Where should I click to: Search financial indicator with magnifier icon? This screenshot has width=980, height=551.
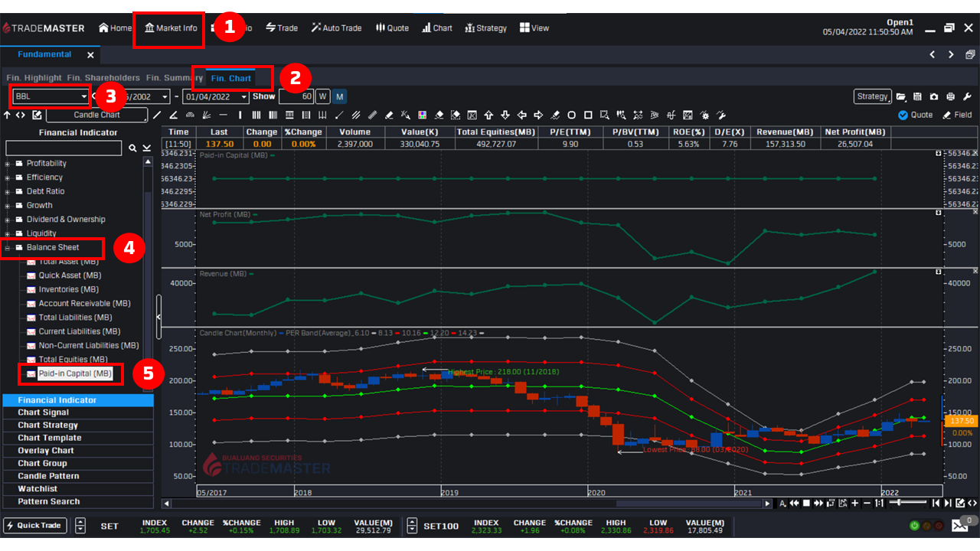pyautogui.click(x=132, y=148)
